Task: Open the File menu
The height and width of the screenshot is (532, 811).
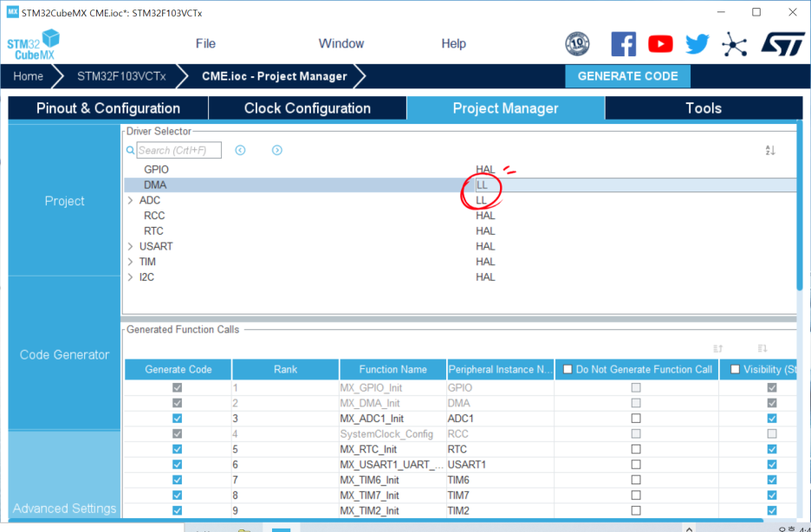Action: [205, 43]
